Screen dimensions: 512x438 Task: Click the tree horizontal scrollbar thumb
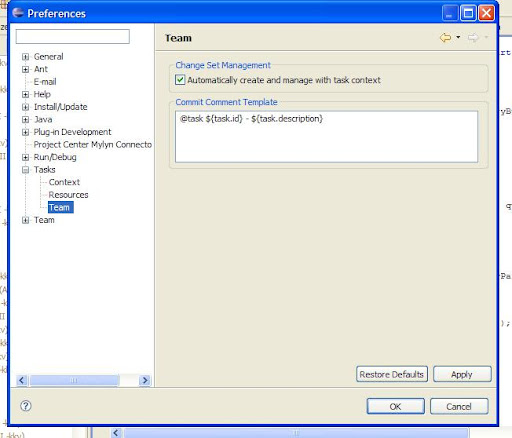tap(74, 380)
